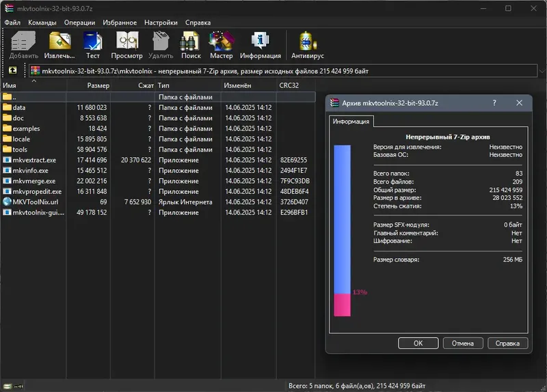
Task: Sort list by the Имя column header
Action: [10, 85]
